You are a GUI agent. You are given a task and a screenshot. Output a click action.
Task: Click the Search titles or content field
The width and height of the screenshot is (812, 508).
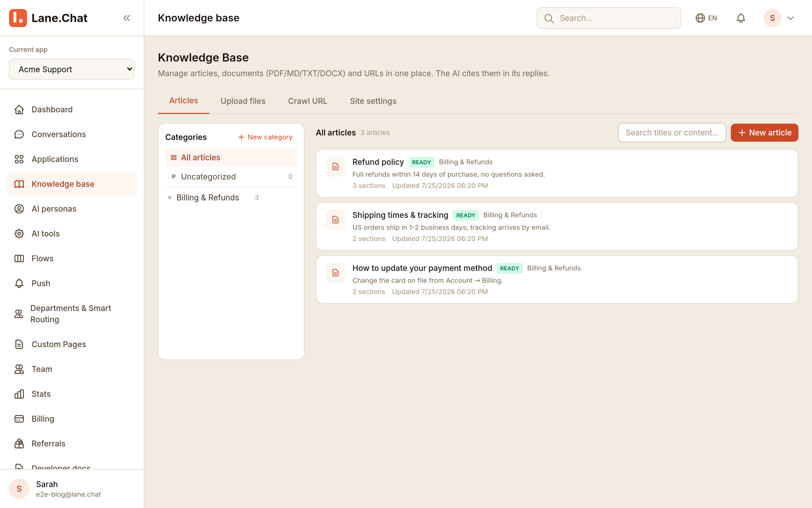pyautogui.click(x=672, y=133)
